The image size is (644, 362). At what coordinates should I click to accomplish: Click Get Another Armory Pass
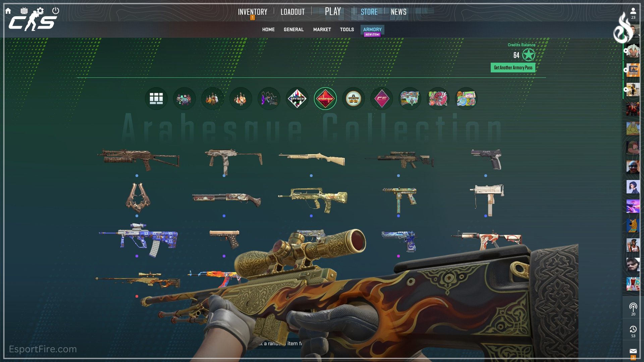tap(513, 67)
